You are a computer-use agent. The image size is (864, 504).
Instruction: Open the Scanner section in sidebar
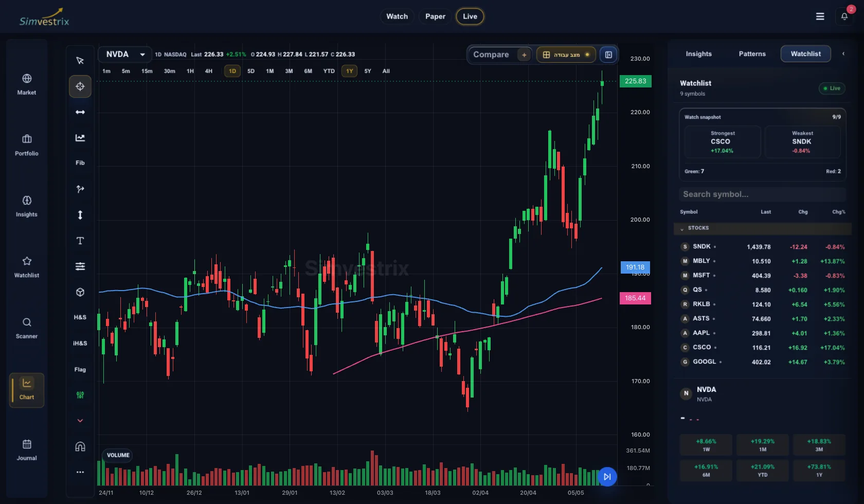(x=27, y=328)
